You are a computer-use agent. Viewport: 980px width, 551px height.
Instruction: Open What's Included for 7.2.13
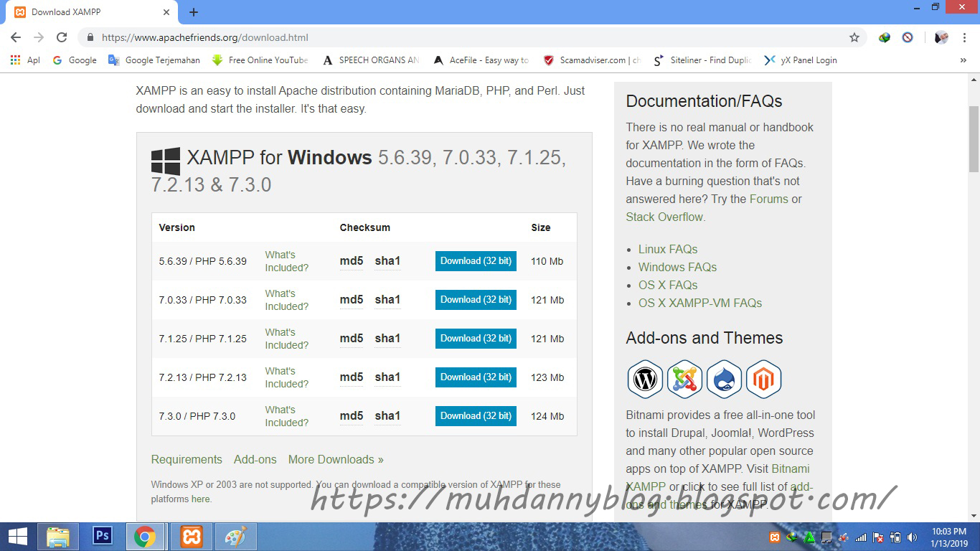(x=286, y=377)
